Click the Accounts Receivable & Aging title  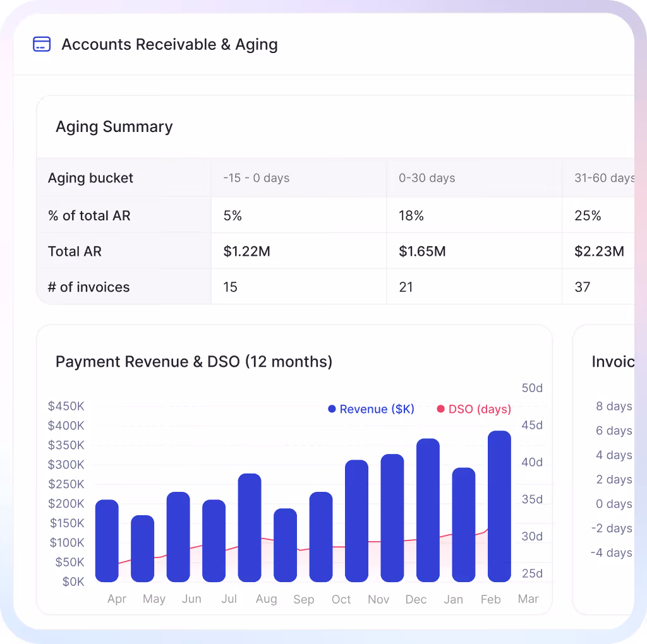(x=169, y=45)
